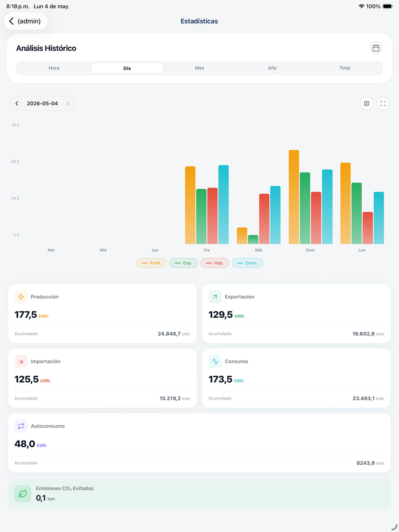Expand chart to fullscreen
399x532 pixels.
[383, 103]
